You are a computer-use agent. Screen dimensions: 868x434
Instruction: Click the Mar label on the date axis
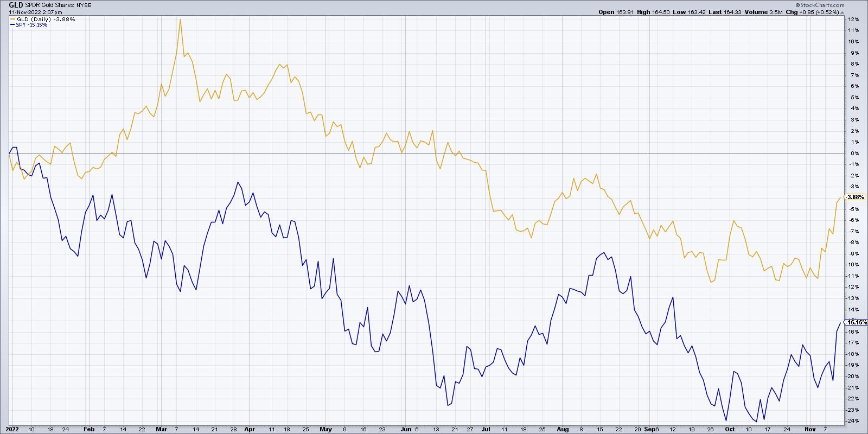pos(162,429)
